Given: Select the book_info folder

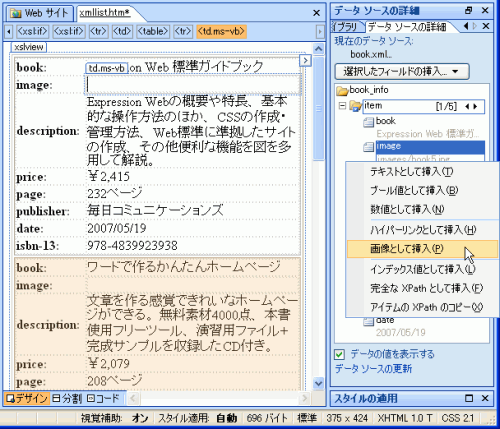Looking at the screenshot, I should click(369, 90).
